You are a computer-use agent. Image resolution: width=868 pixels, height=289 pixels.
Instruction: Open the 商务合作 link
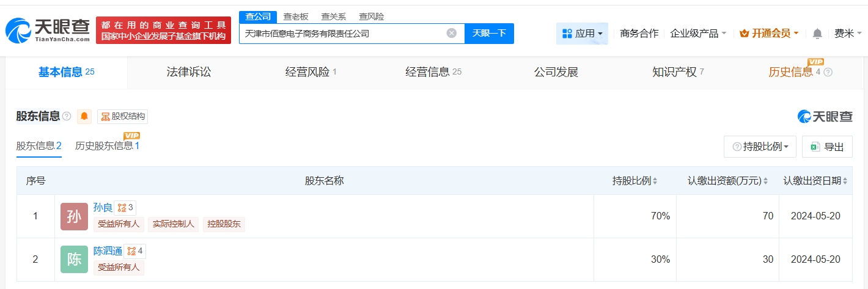(x=639, y=34)
